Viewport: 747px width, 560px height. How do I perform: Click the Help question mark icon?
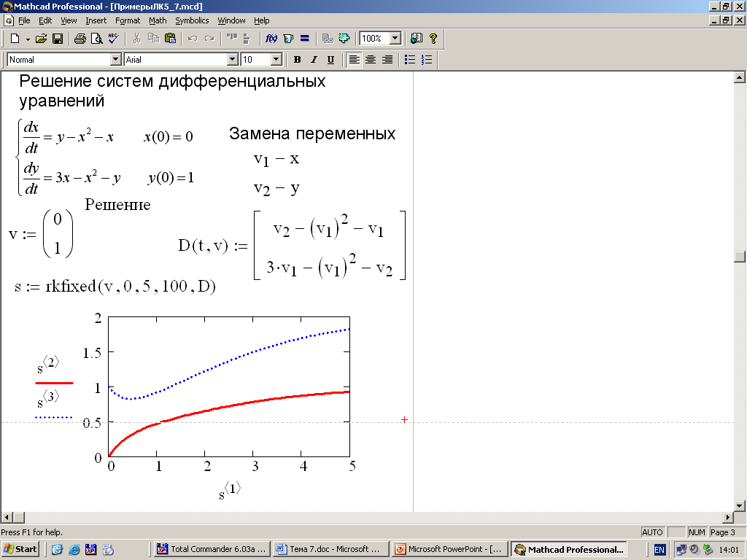tap(433, 39)
